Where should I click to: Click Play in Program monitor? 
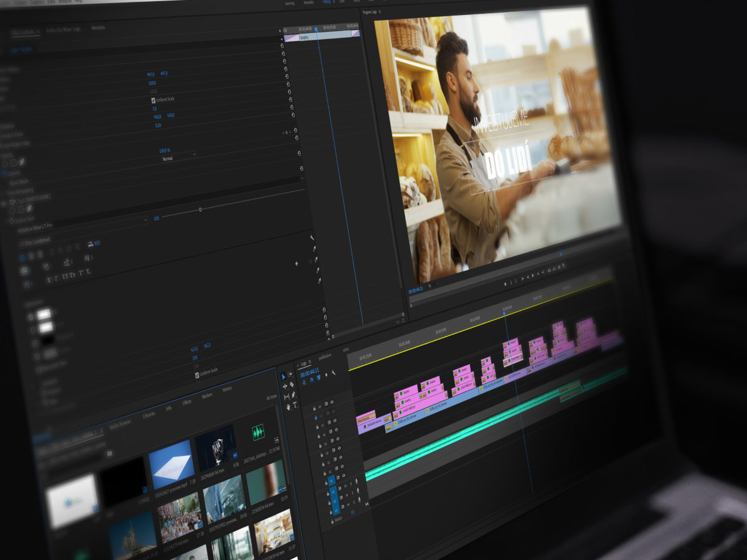533,276
